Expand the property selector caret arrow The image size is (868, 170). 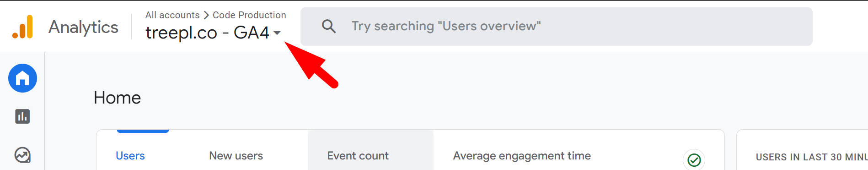pyautogui.click(x=277, y=33)
